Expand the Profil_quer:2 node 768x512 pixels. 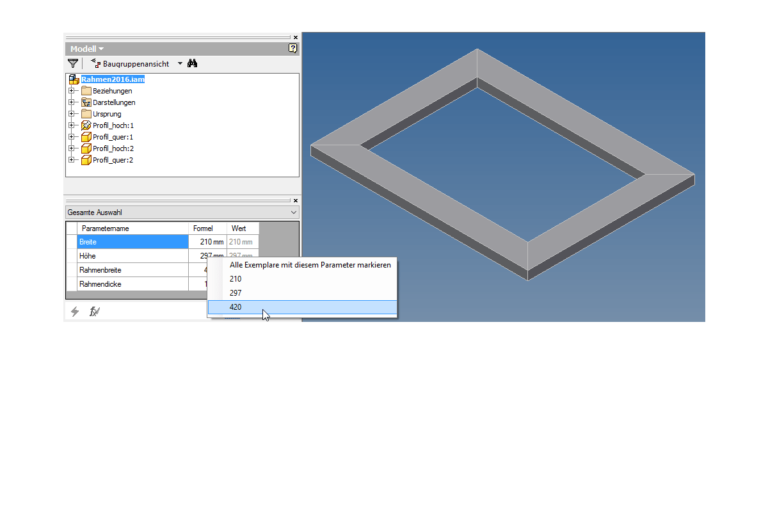(72, 160)
